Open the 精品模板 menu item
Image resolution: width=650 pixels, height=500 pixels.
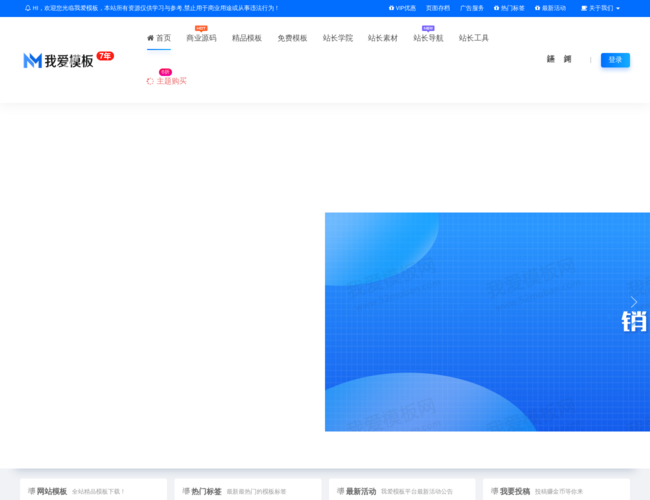pos(247,38)
